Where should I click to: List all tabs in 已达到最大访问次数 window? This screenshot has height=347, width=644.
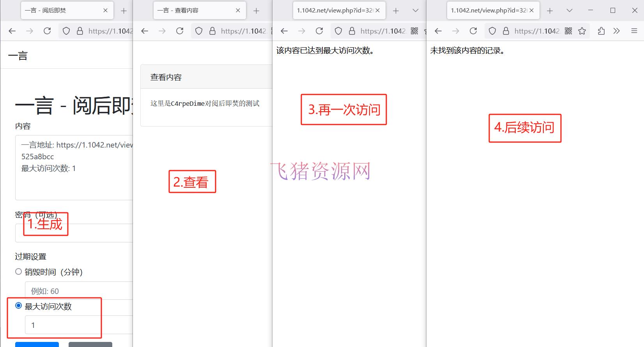click(x=416, y=11)
